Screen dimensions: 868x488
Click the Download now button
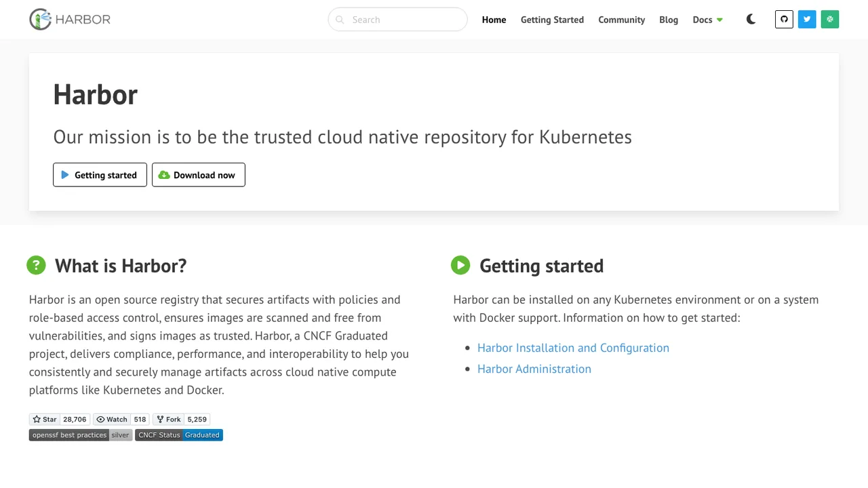[x=198, y=175]
